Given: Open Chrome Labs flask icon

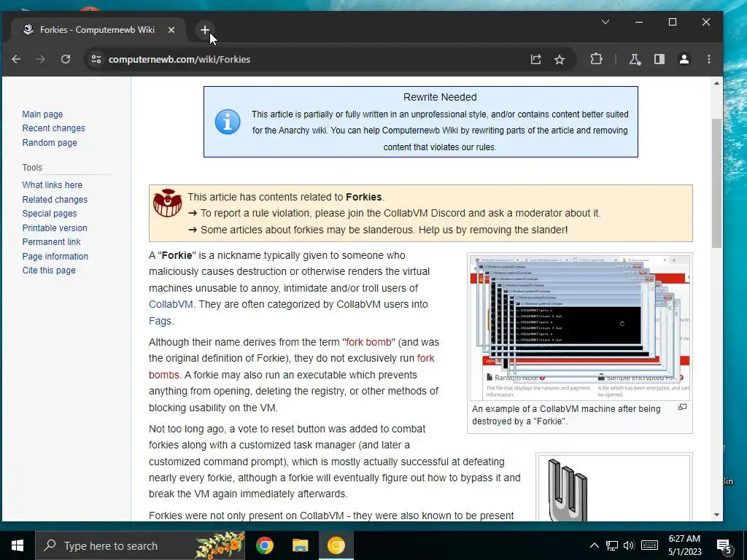Looking at the screenshot, I should (635, 59).
